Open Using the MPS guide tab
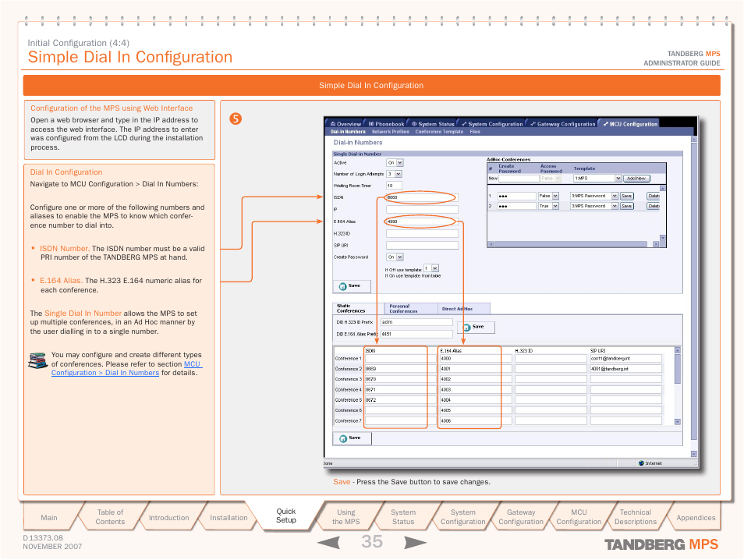 click(346, 517)
